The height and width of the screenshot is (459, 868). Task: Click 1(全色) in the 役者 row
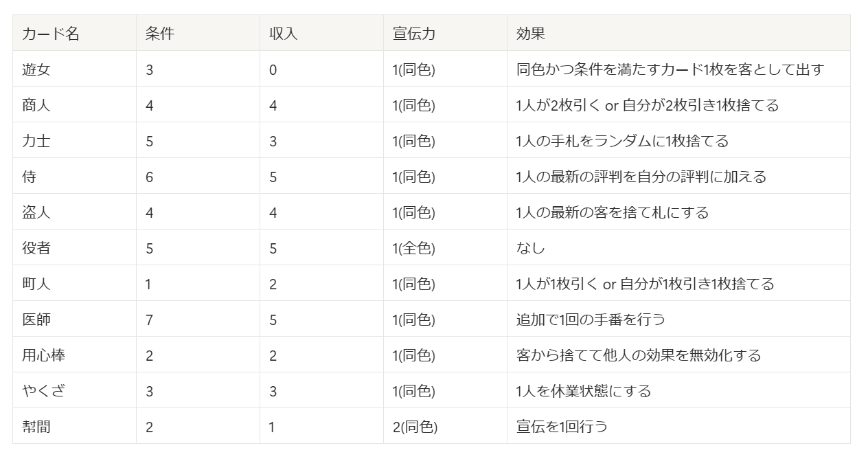click(x=414, y=248)
